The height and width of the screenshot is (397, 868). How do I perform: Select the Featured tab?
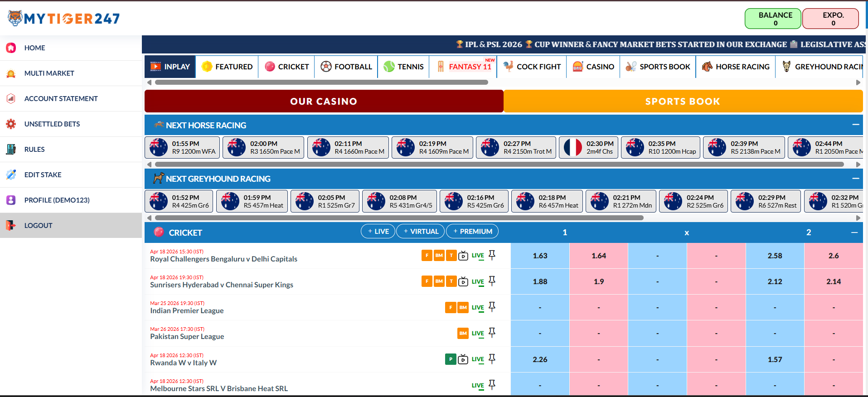coord(227,67)
